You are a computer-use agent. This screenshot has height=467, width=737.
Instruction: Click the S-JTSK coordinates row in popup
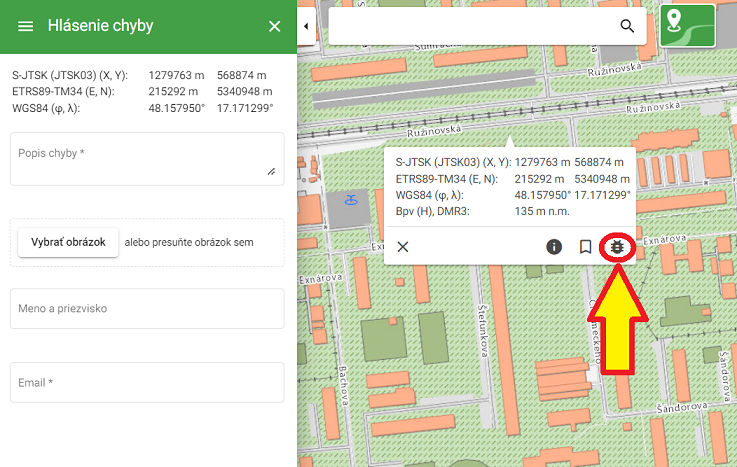pyautogui.click(x=510, y=162)
